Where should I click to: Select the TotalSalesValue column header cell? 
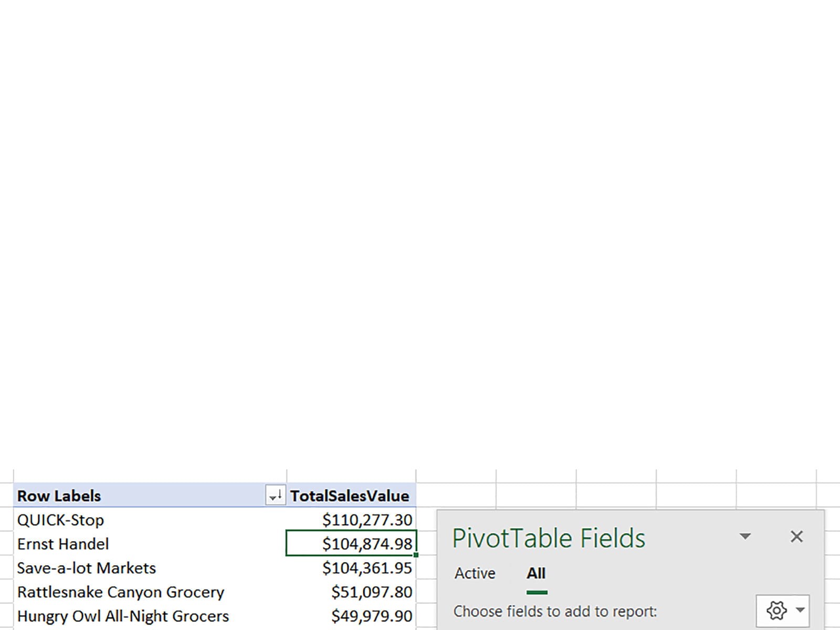[350, 496]
